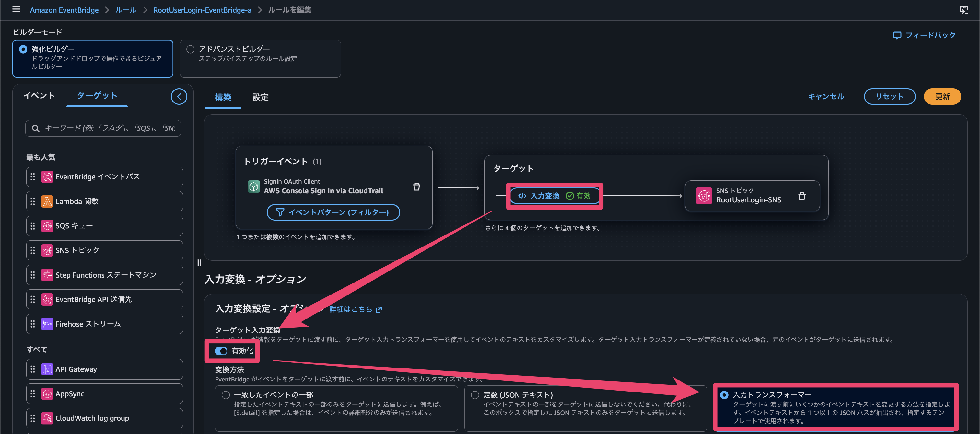Click the trigger event cube icon
Image resolution: width=980 pixels, height=434 pixels.
(x=253, y=187)
